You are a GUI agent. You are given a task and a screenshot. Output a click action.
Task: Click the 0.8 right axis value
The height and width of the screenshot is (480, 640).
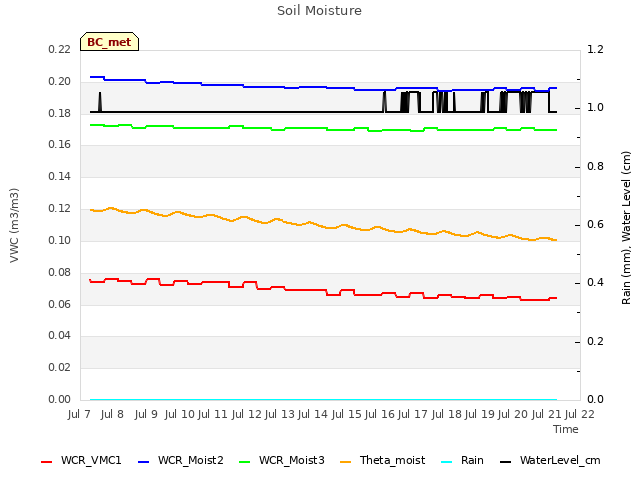[x=595, y=167]
